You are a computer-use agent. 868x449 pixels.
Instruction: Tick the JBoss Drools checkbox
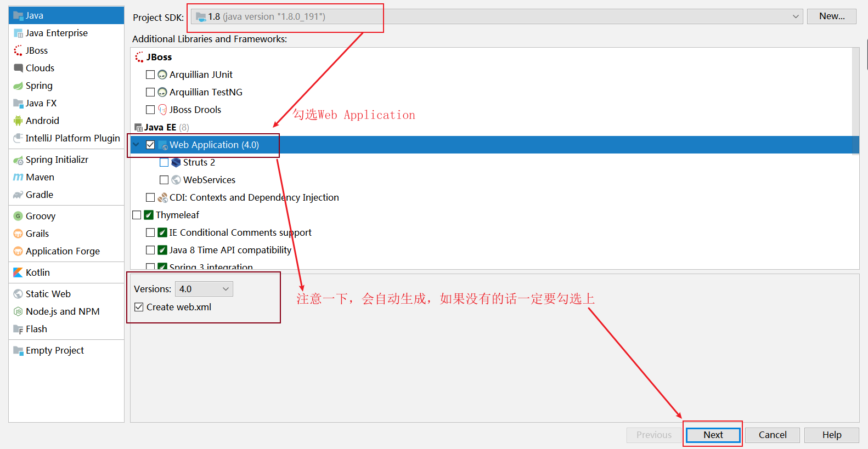[x=150, y=110]
